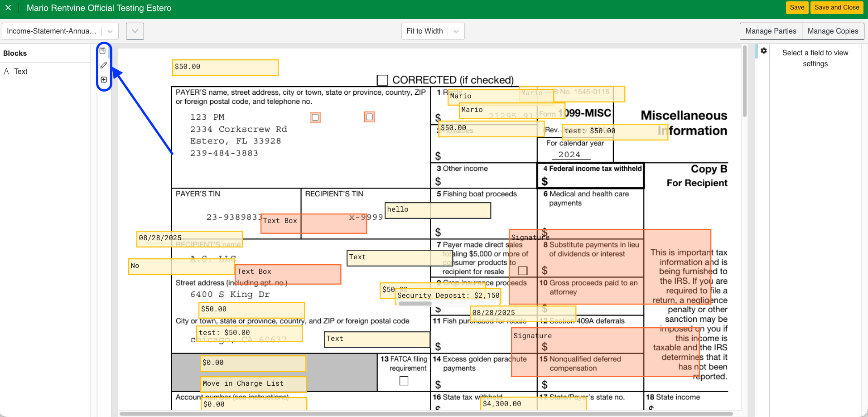Image resolution: width=868 pixels, height=417 pixels.
Task: Open Manage Parties
Action: [x=771, y=31]
